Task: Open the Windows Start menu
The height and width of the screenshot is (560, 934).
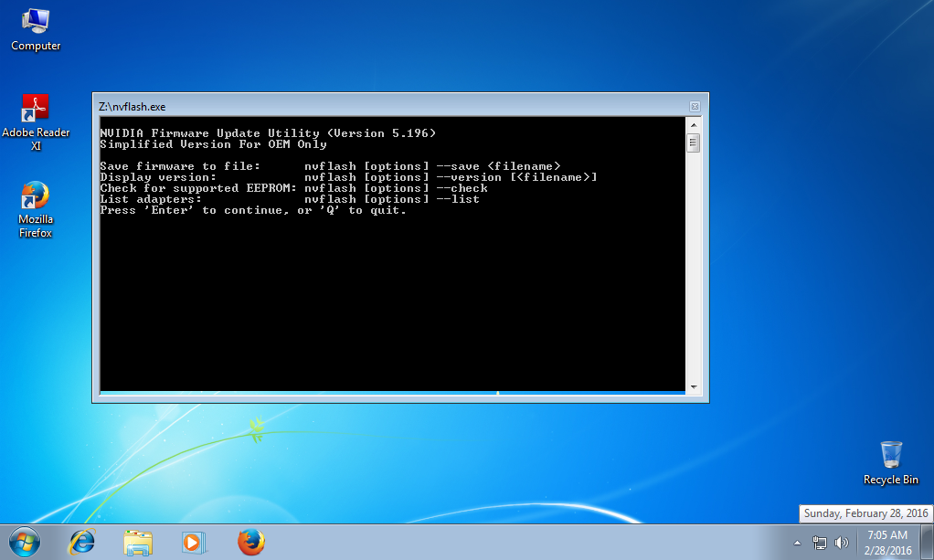Action: pyautogui.click(x=25, y=543)
